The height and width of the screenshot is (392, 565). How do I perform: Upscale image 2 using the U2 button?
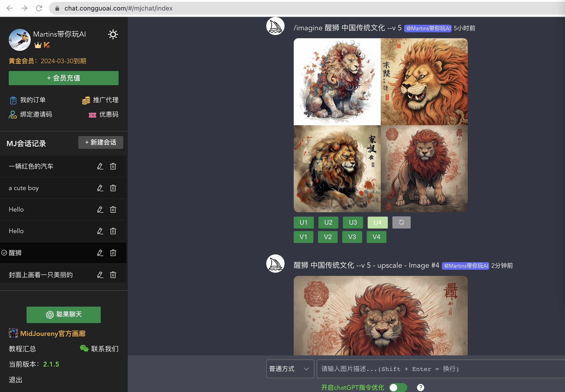click(x=328, y=222)
